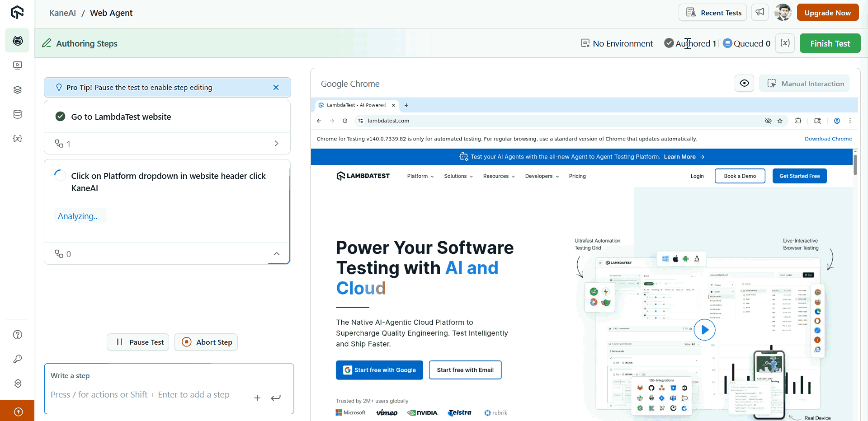868x421 pixels.
Task: Toggle the bookmark star in the address bar
Action: [x=780, y=121]
